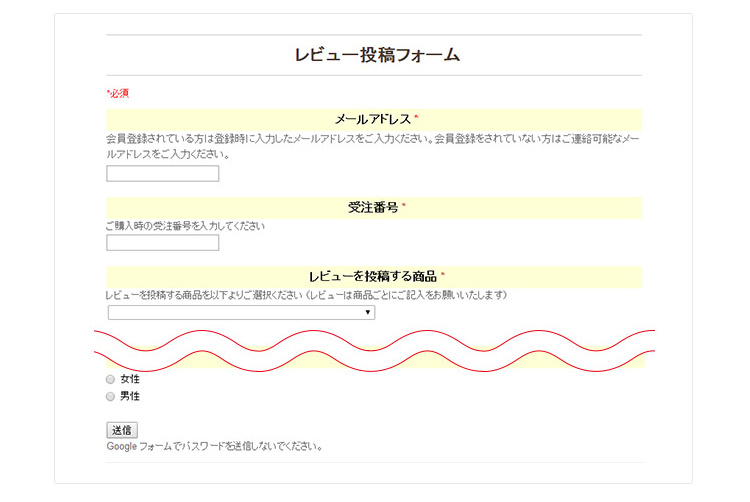Click the 以下よりご選択ください product help text
Image resolution: width=750 pixels, height=502 pixels.
(x=306, y=295)
